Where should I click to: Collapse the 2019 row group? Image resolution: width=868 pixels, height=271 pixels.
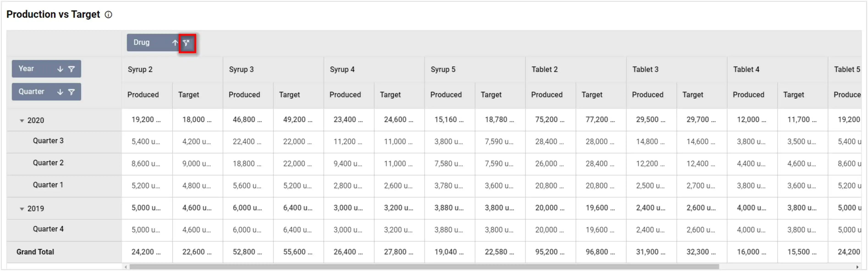(22, 208)
